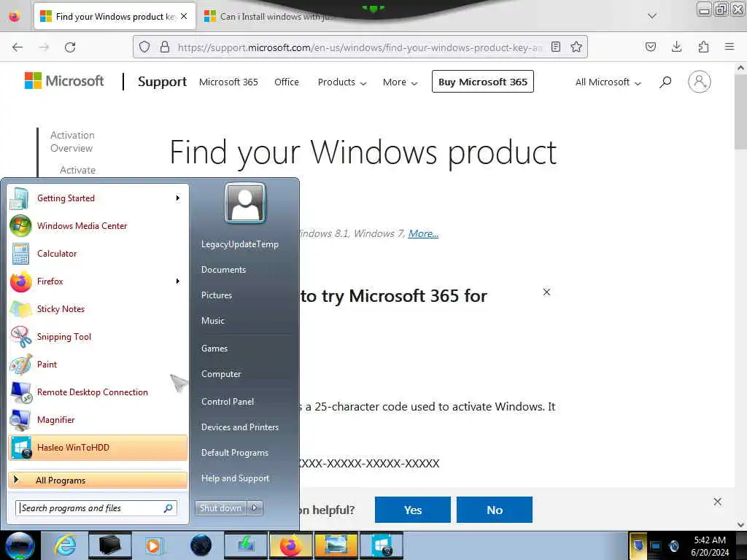Dismiss Microsoft 365 trial banner
The height and width of the screenshot is (560, 747).
(547, 292)
